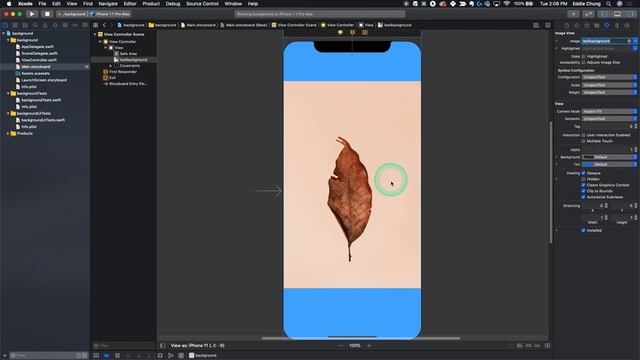Uncheck Clip to Bounds checkbox
This screenshot has width=640, height=360.
point(583,191)
